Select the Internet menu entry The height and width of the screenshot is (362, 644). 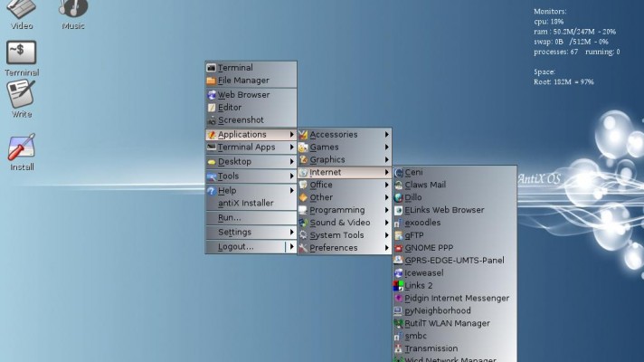[345, 172]
